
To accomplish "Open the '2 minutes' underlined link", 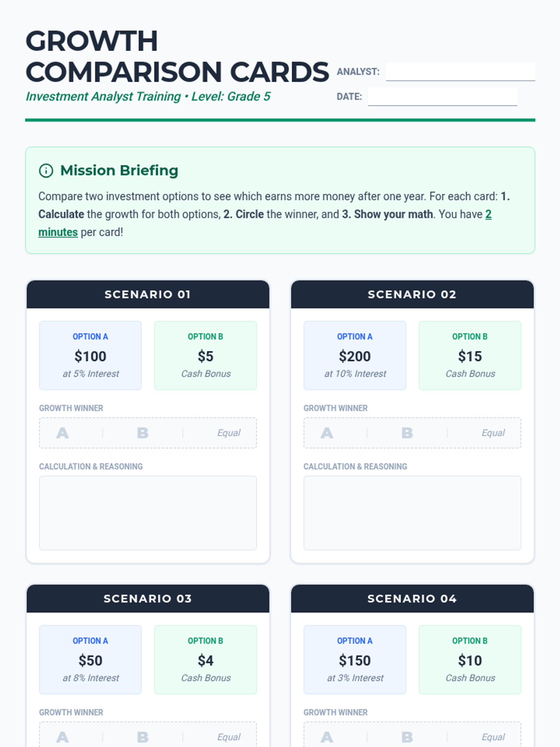I will 265,223.
